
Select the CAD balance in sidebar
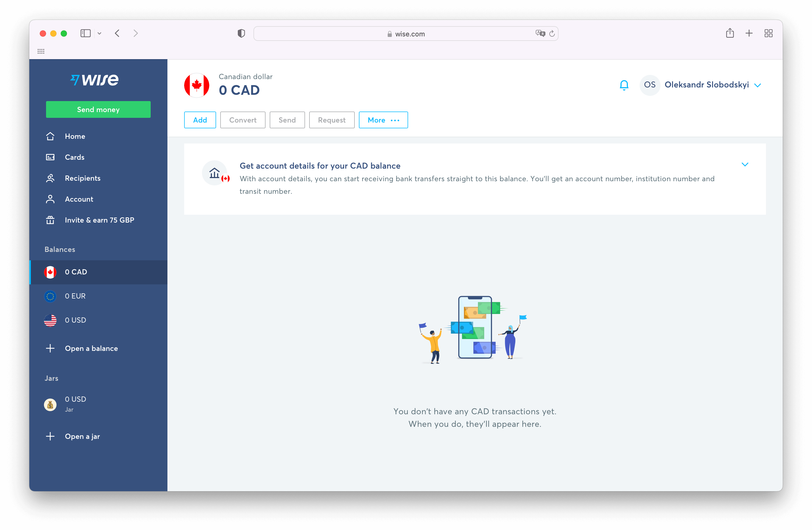click(x=98, y=272)
